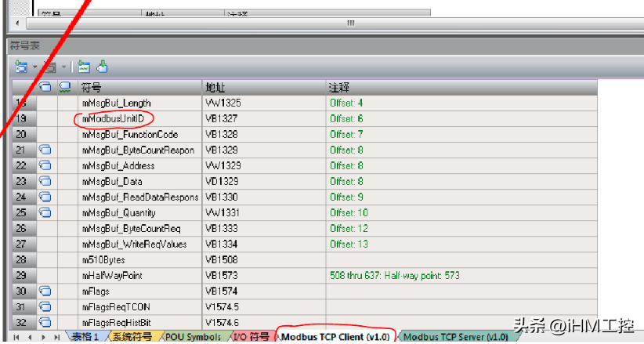644x344 pixels.
Task: Select the 系统符号 tab
Action: (x=131, y=337)
